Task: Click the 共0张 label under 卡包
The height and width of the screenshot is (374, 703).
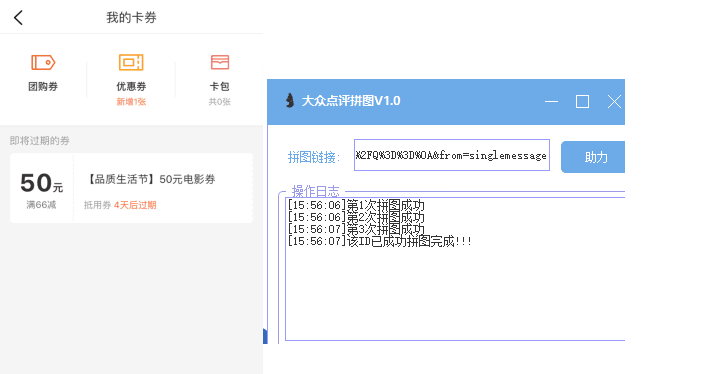Action: tap(219, 102)
